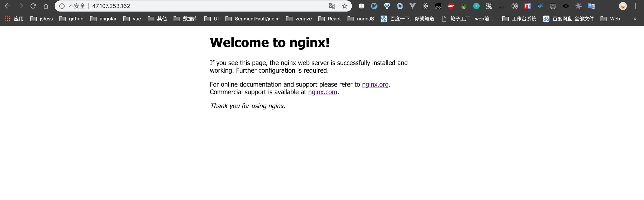Open the QR code generator extension
The image size is (644, 200).
click(489, 6)
